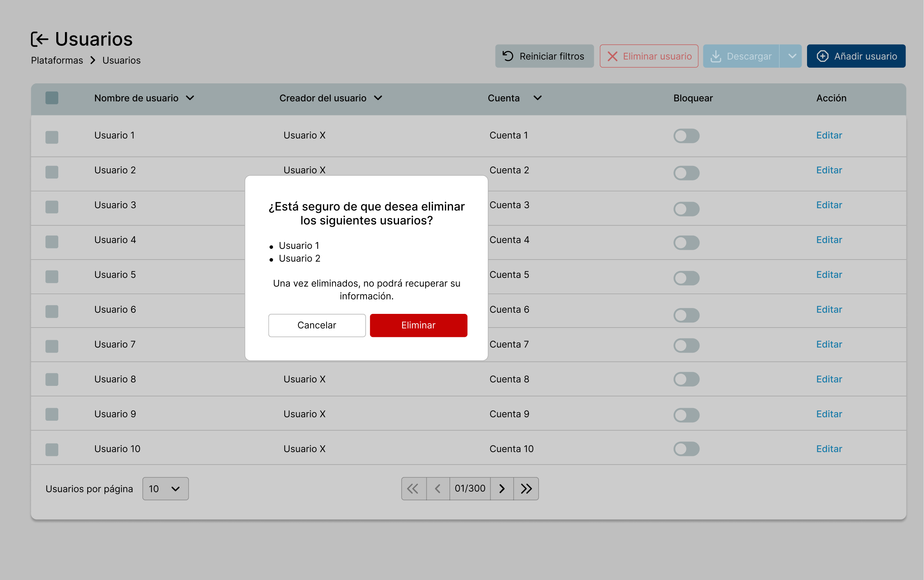Go to previous page arrow
The height and width of the screenshot is (580, 924).
pyautogui.click(x=438, y=488)
